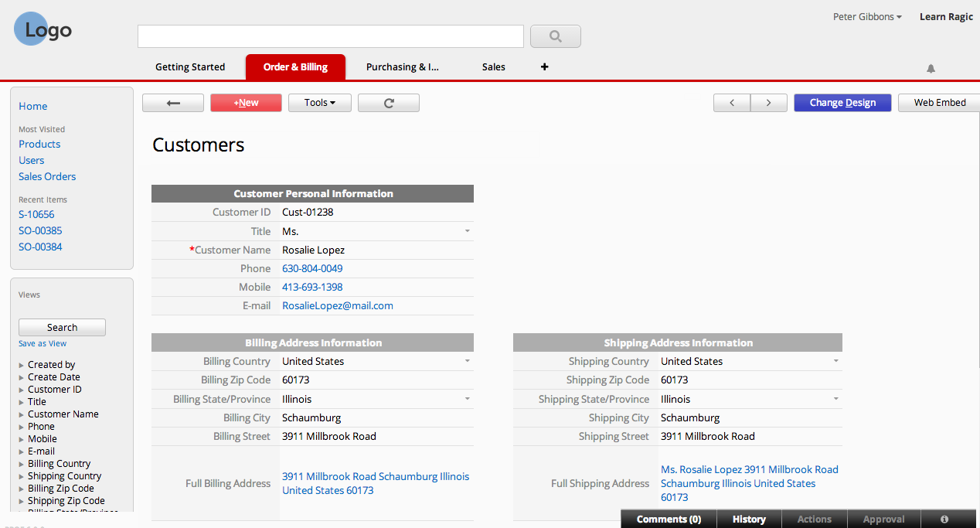The image size is (980, 528).
Task: Open the Full Shipping Address link
Action: tap(750, 484)
